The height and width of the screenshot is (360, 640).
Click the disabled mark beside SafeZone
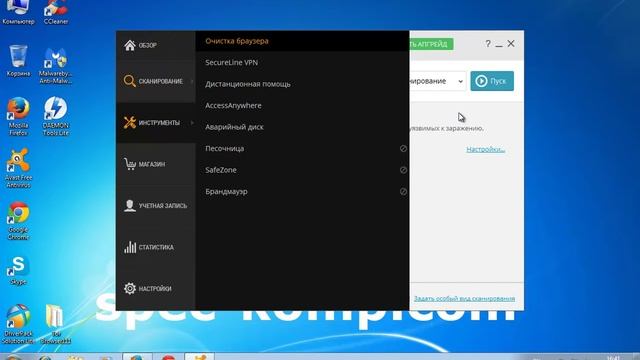click(403, 170)
